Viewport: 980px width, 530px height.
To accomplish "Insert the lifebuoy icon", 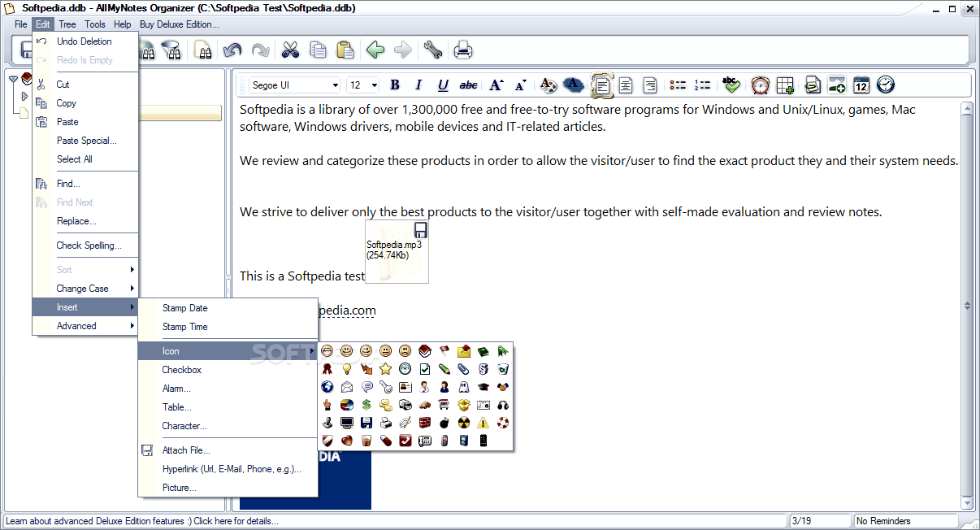I will (x=503, y=423).
